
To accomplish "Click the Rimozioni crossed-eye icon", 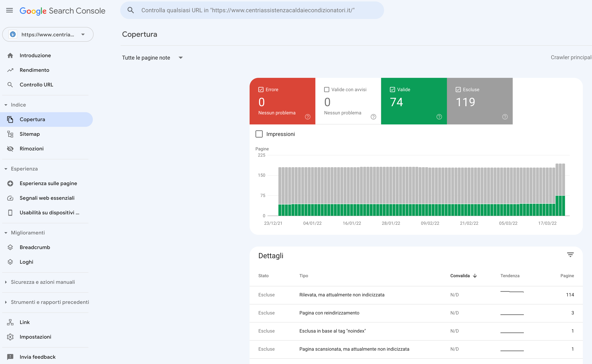I will coord(10,149).
